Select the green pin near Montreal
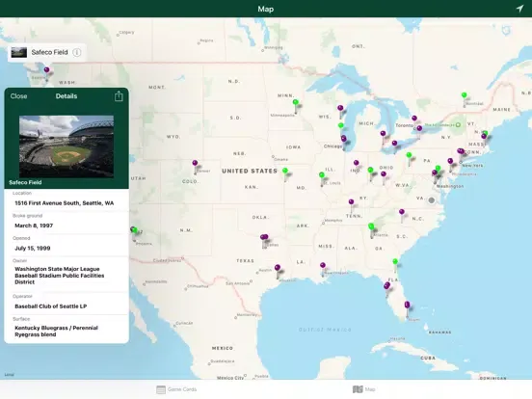 [464, 95]
